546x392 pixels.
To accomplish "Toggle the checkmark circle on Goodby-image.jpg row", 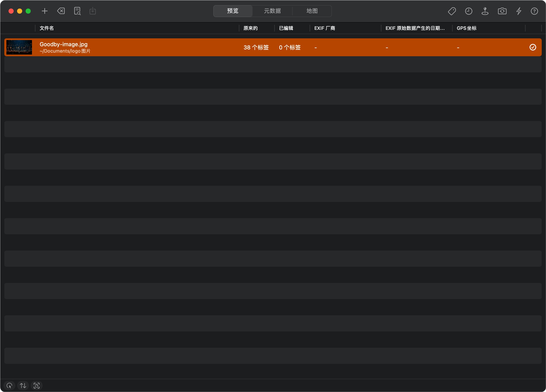I will [x=533, y=47].
